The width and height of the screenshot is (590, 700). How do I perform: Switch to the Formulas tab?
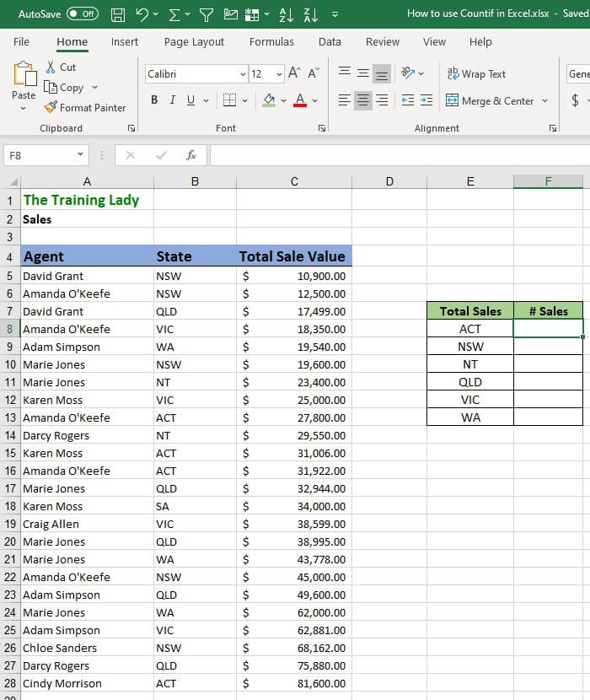[271, 42]
